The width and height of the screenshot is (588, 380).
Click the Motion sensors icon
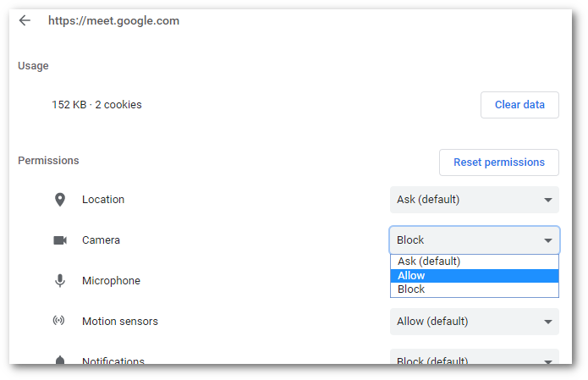click(58, 321)
